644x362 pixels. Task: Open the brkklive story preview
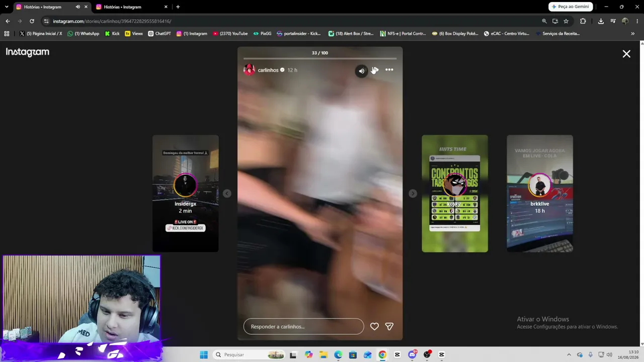(x=540, y=194)
